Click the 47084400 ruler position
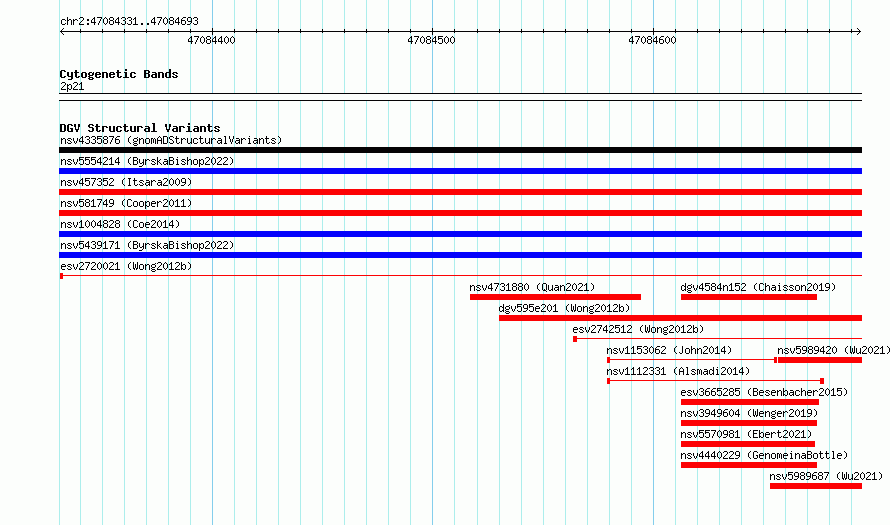This screenshot has width=890, height=525. coord(211,40)
